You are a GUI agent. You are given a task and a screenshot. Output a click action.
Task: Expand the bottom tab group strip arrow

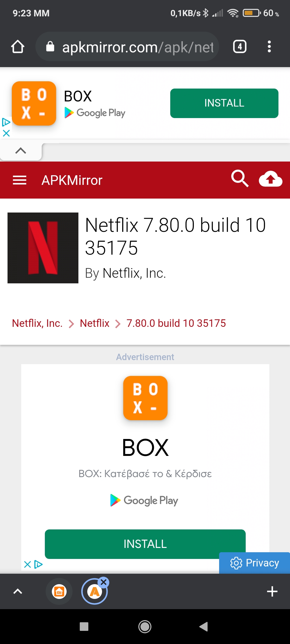tap(18, 591)
